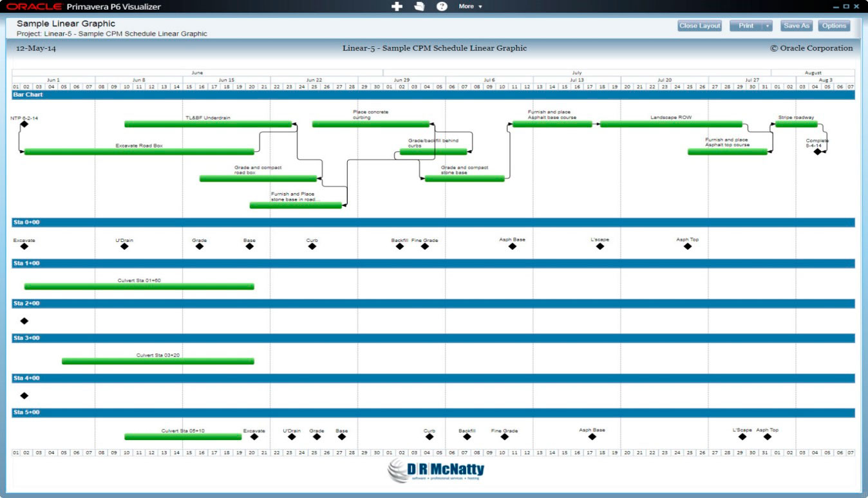The height and width of the screenshot is (498, 868).
Task: Open the Options dialog
Action: coord(835,26)
